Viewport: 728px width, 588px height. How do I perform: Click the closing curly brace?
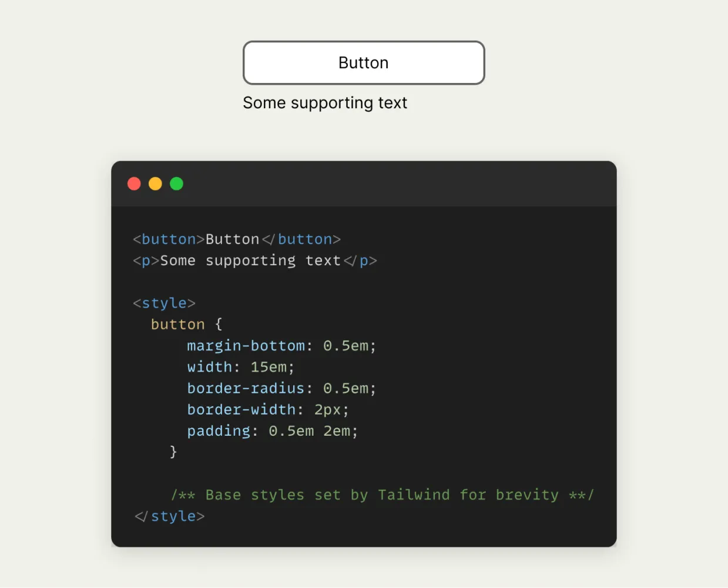pyautogui.click(x=173, y=452)
